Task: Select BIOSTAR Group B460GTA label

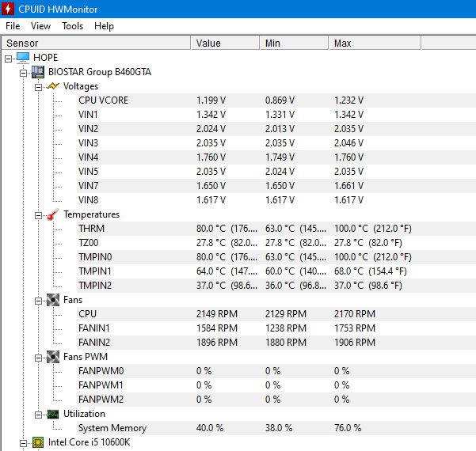Action: tap(100, 72)
